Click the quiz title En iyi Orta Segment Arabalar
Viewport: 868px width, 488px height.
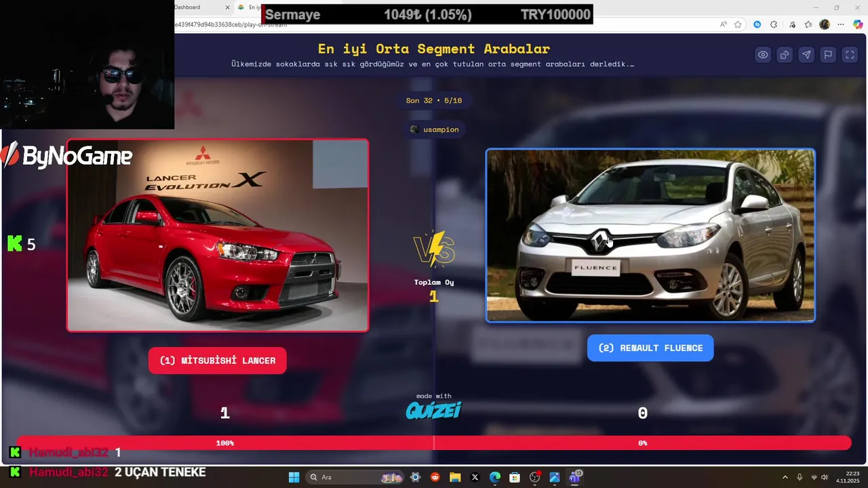point(434,49)
